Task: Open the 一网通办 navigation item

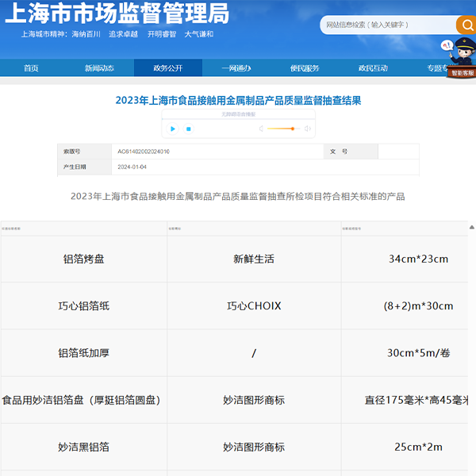Action: click(236, 68)
